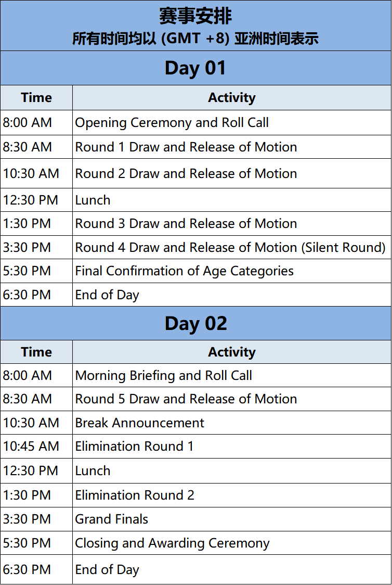392x585 pixels.
Task: Click the Grand Finals cell
Action: pos(232,519)
